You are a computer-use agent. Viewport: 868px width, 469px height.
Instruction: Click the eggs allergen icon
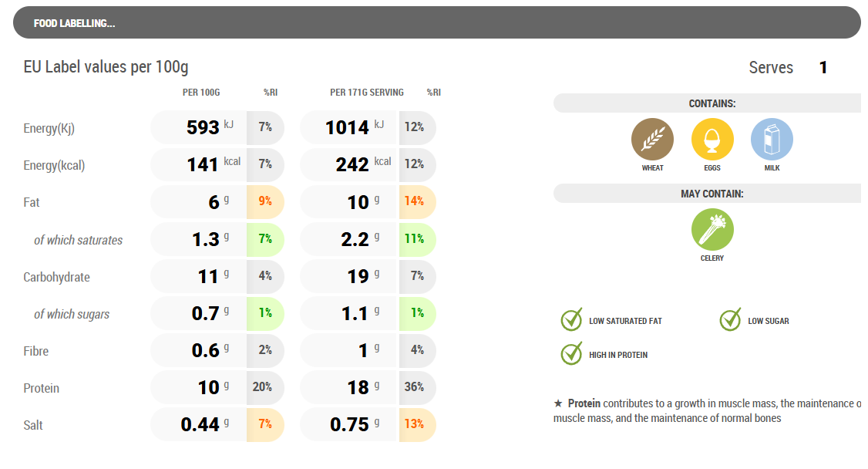point(712,140)
